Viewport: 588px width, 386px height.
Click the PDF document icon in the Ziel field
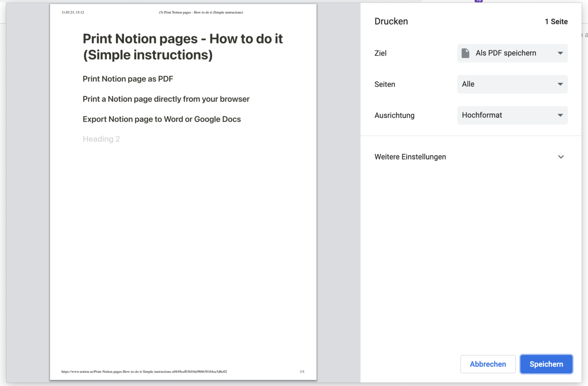point(465,53)
